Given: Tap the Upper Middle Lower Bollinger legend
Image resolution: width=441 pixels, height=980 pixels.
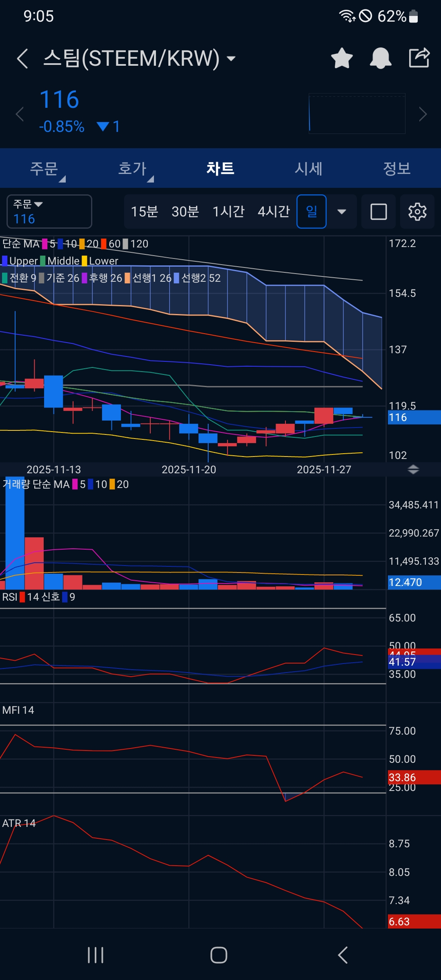Looking at the screenshot, I should coord(60,261).
